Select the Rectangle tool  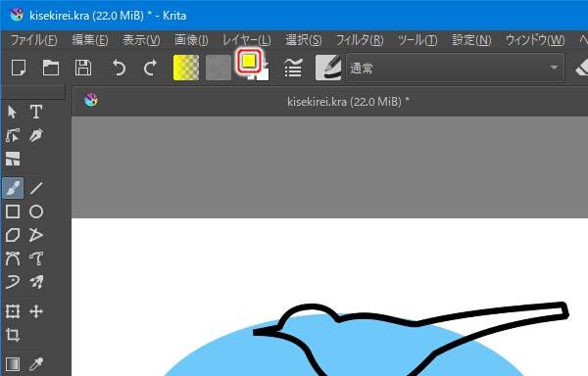tap(13, 211)
